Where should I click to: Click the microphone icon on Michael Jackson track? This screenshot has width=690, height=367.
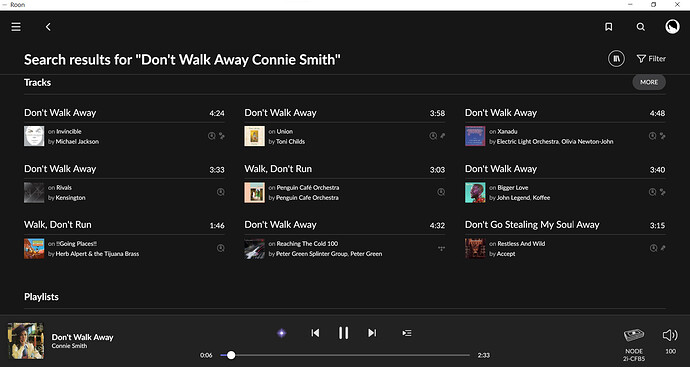pos(222,136)
